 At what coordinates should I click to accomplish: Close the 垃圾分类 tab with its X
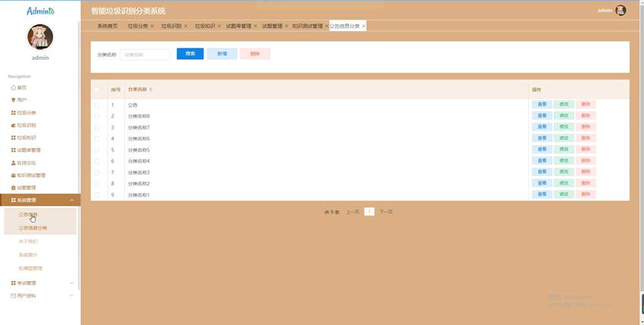pos(152,26)
